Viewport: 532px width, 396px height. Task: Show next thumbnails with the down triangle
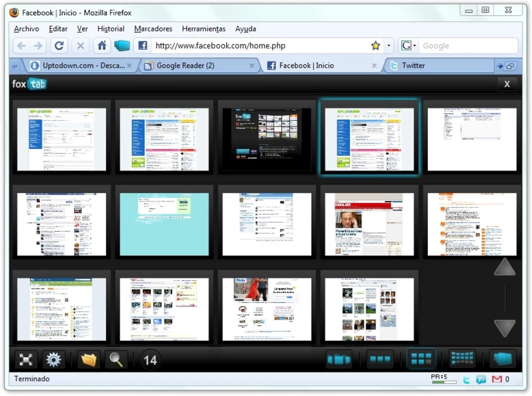point(504,328)
